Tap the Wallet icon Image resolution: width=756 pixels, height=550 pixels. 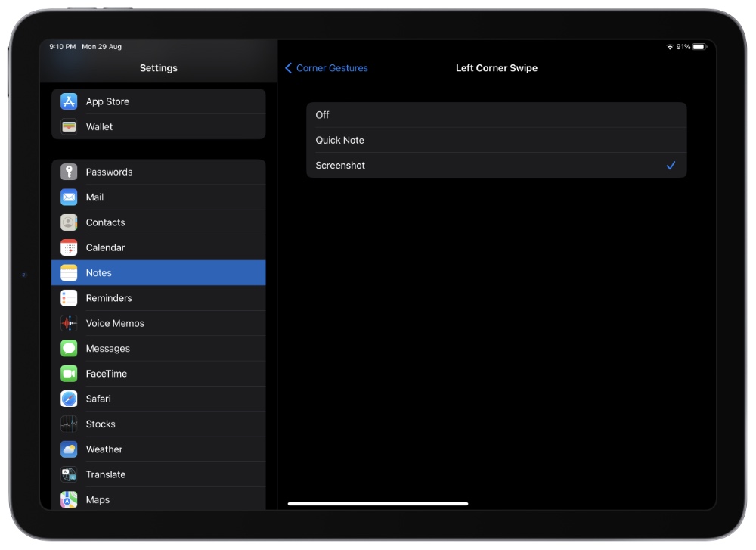click(x=69, y=127)
